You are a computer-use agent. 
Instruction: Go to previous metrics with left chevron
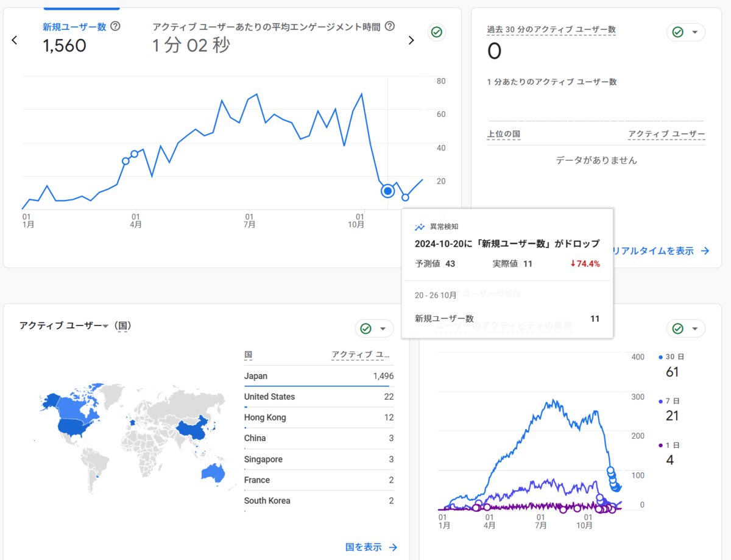point(15,40)
